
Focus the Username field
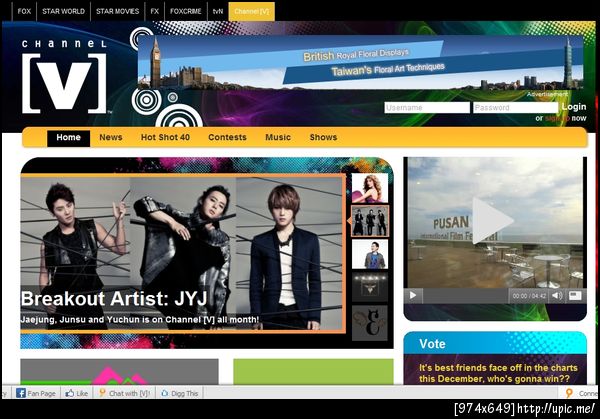(x=427, y=108)
